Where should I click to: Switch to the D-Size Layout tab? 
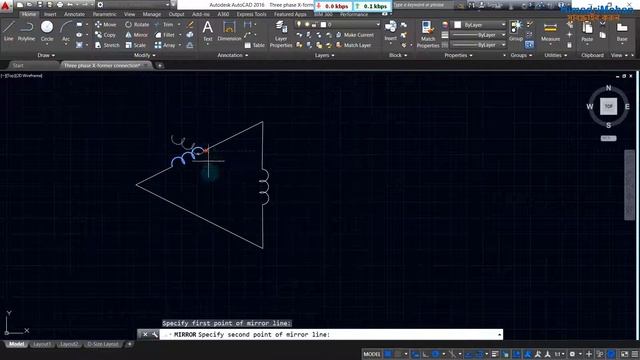(103, 344)
